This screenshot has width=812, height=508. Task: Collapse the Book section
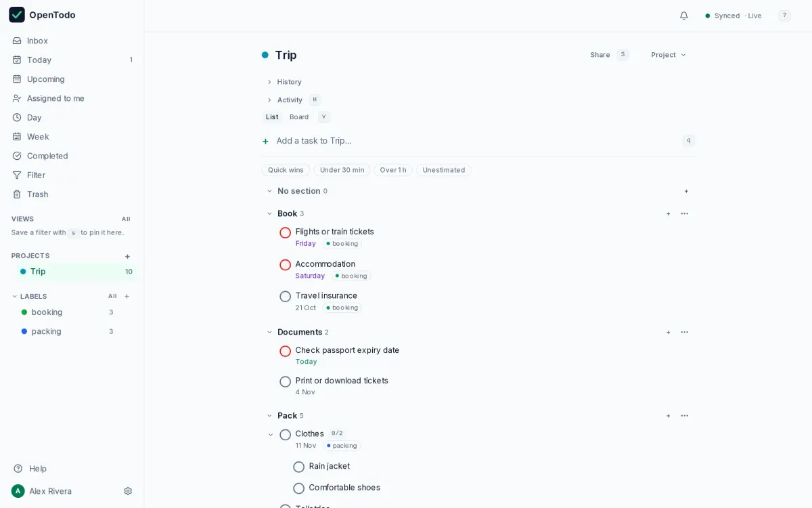tap(269, 213)
